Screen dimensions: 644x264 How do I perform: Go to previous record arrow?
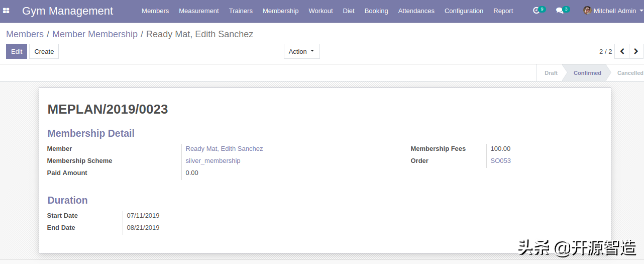pyautogui.click(x=622, y=51)
